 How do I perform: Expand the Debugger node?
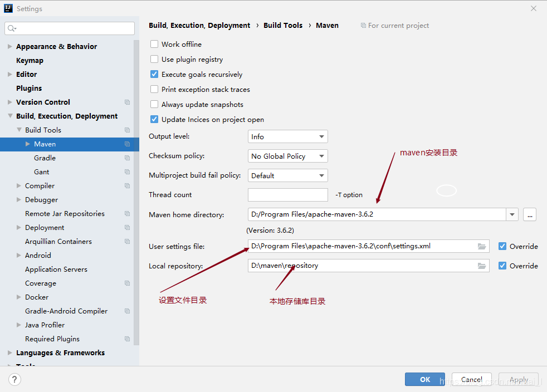(19, 200)
